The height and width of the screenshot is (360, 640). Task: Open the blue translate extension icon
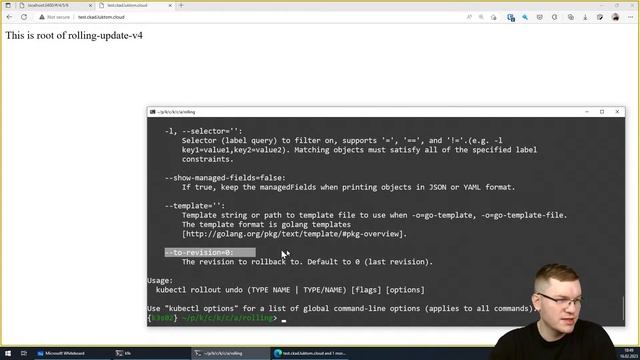pyautogui.click(x=511, y=17)
